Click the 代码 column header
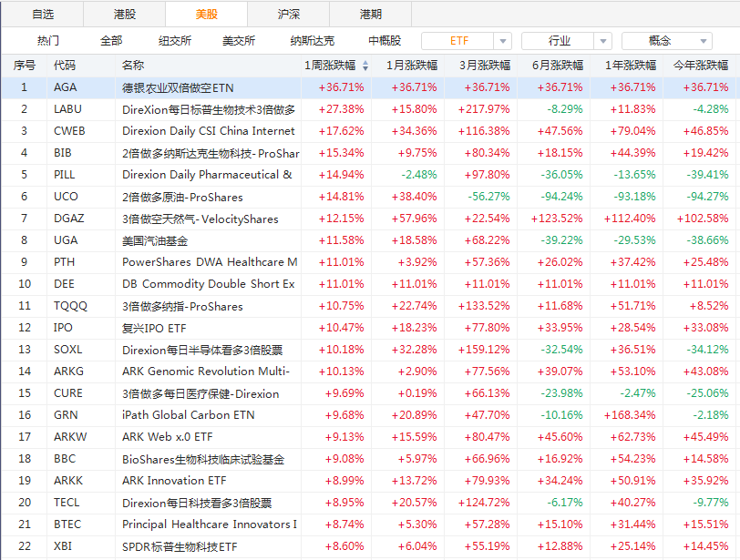This screenshot has width=740, height=560. [x=65, y=66]
